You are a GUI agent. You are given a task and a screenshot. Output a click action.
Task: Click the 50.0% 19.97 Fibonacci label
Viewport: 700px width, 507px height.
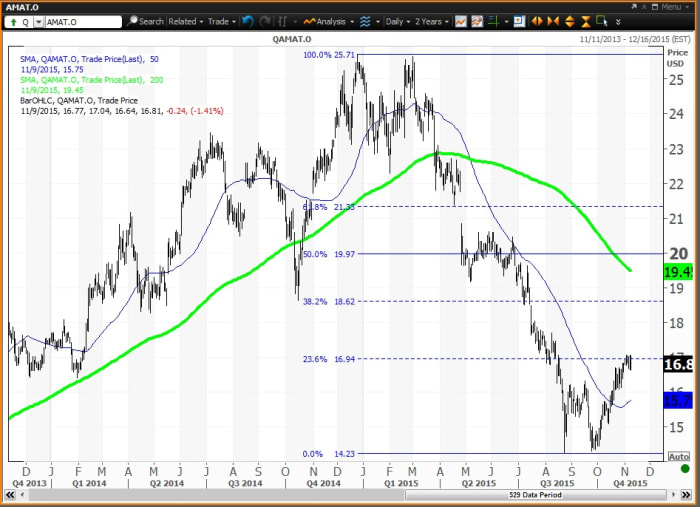click(x=329, y=254)
